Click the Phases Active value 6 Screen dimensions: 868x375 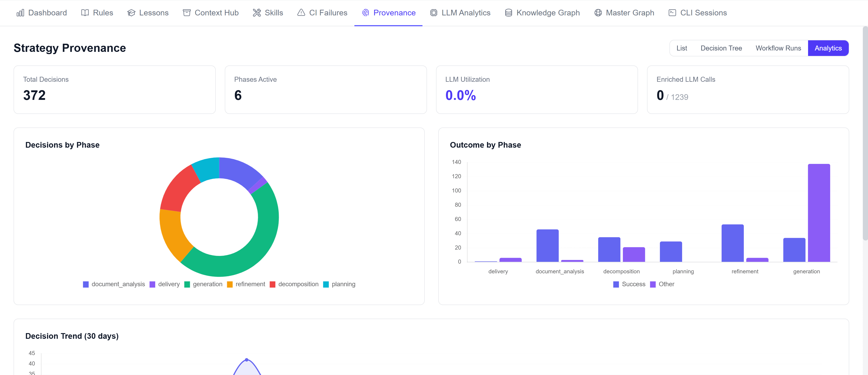pyautogui.click(x=238, y=96)
